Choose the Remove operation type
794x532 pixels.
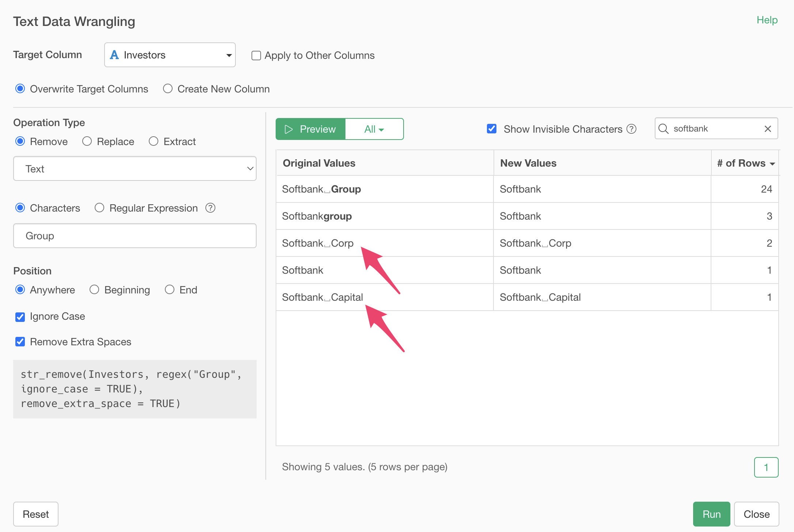(20, 141)
